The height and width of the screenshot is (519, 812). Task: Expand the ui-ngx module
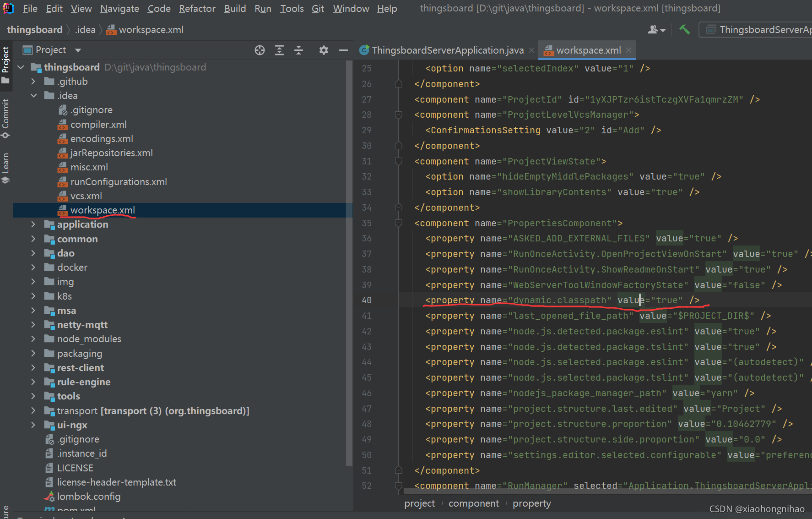pos(33,425)
